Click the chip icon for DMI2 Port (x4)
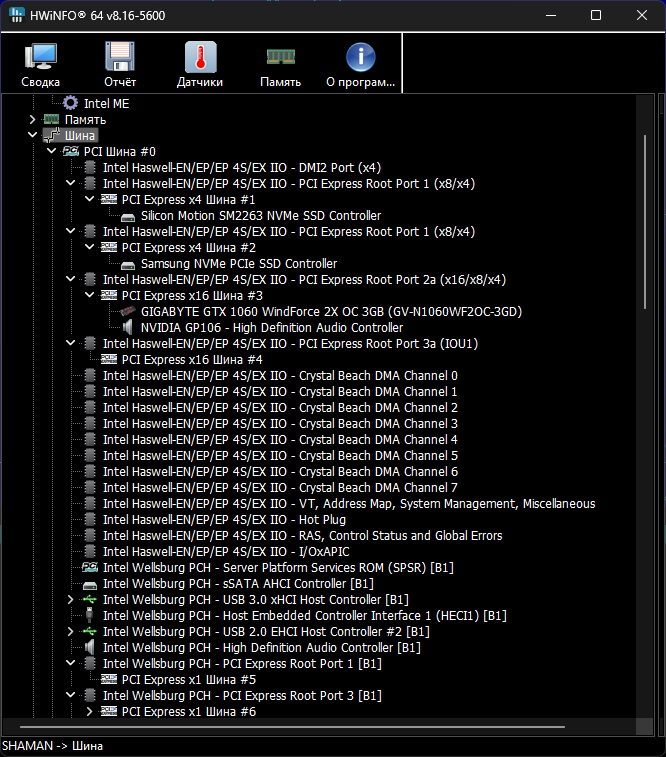 [x=90, y=168]
